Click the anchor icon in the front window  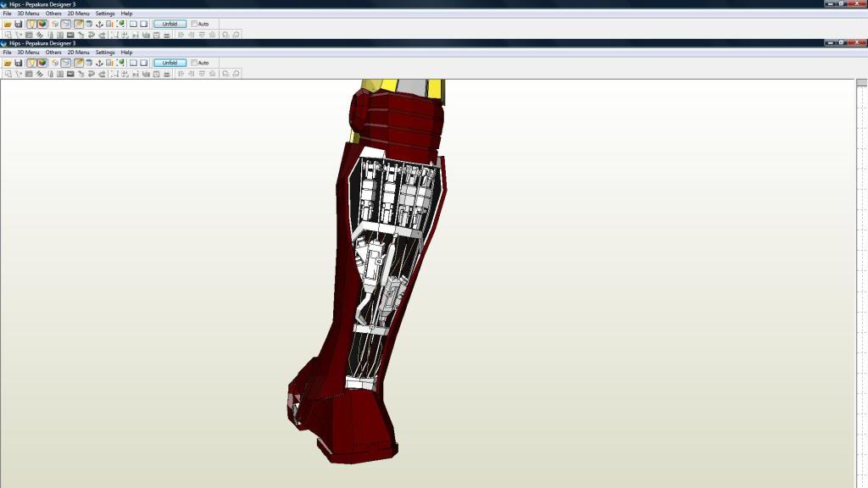point(99,63)
